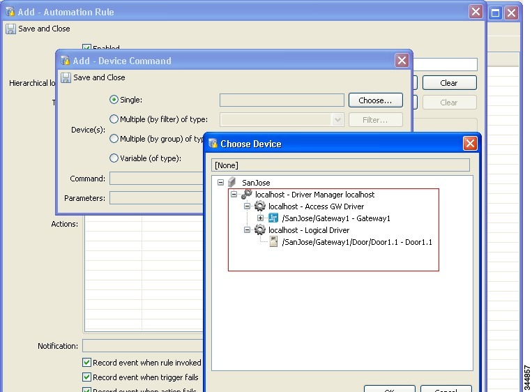This screenshot has width=532, height=392.
Task: Toggle the Enabled checkbox
Action: pyautogui.click(x=87, y=47)
